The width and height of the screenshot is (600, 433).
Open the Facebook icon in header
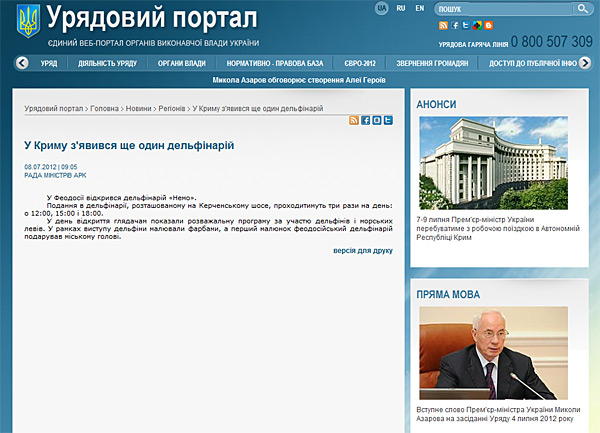[x=455, y=25]
